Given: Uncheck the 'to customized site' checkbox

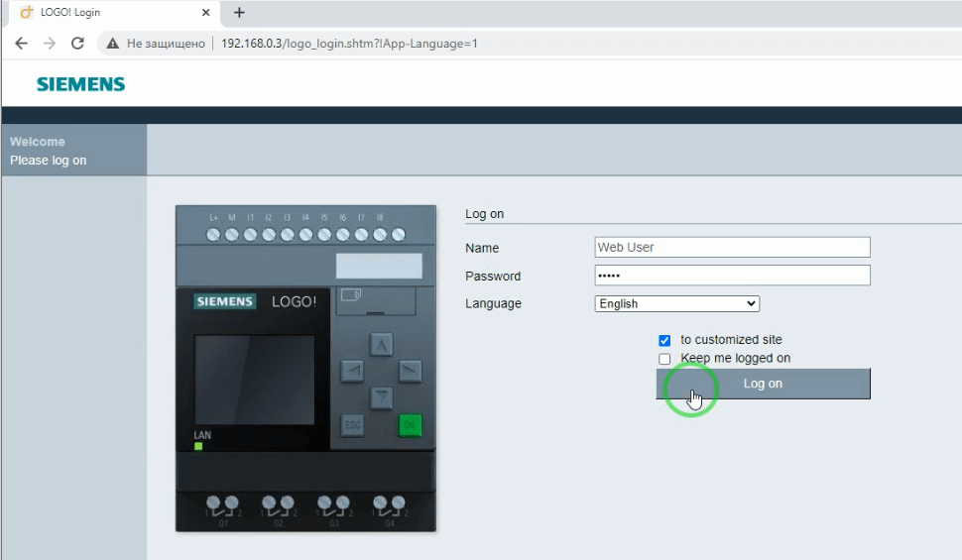Looking at the screenshot, I should coord(664,340).
